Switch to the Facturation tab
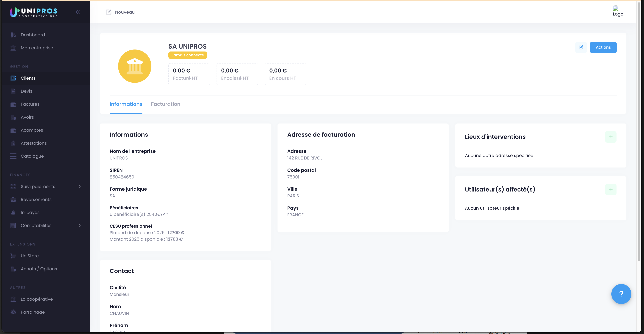The height and width of the screenshot is (334, 644). pyautogui.click(x=166, y=104)
